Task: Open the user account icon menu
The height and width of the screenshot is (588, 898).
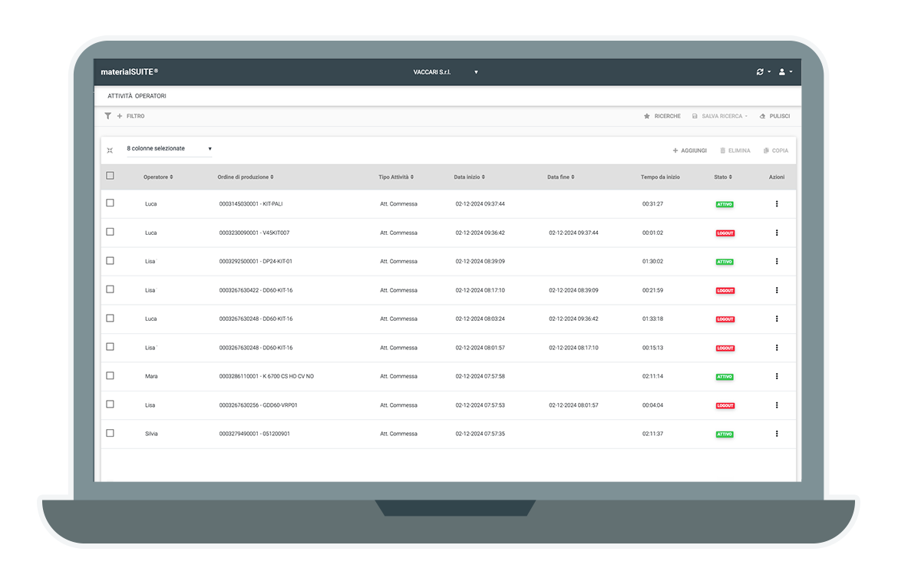Action: click(783, 72)
